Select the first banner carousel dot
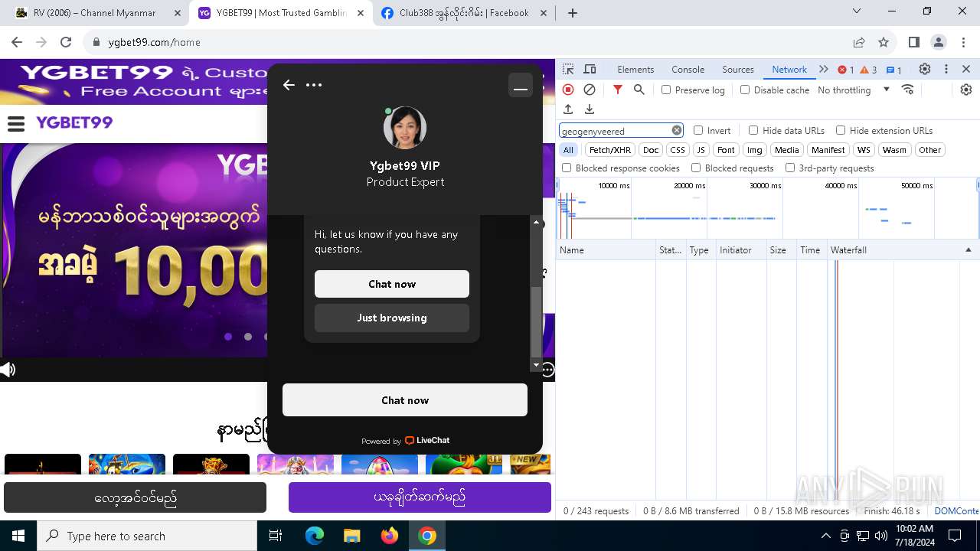 [x=228, y=337]
